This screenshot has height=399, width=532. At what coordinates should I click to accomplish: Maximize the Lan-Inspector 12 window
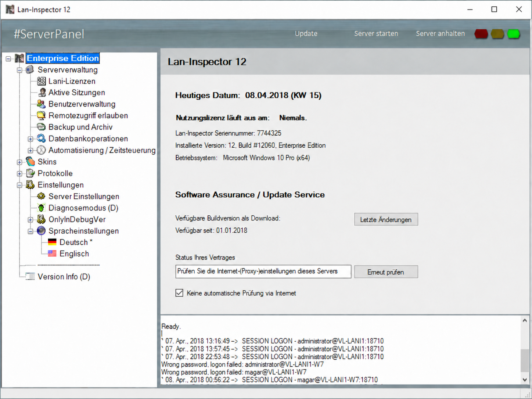pos(494,9)
